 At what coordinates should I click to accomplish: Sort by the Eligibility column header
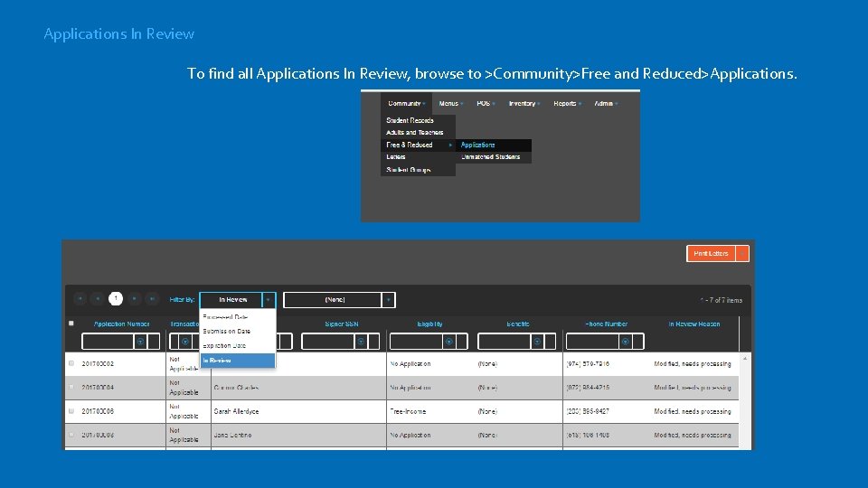[430, 324]
